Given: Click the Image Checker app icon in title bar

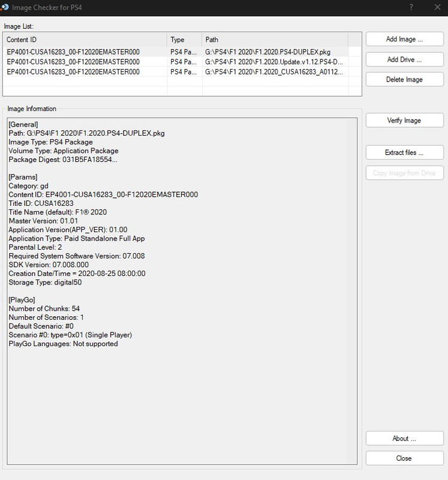Looking at the screenshot, I should point(4,7).
